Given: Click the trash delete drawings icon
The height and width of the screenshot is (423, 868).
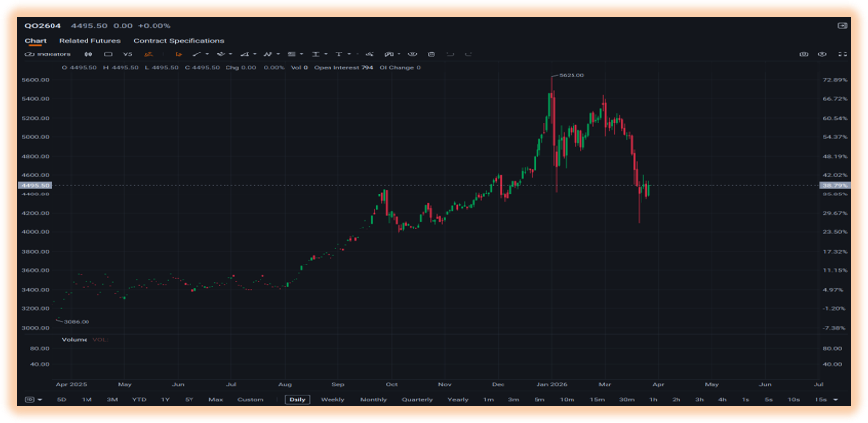Looking at the screenshot, I should click(x=432, y=54).
